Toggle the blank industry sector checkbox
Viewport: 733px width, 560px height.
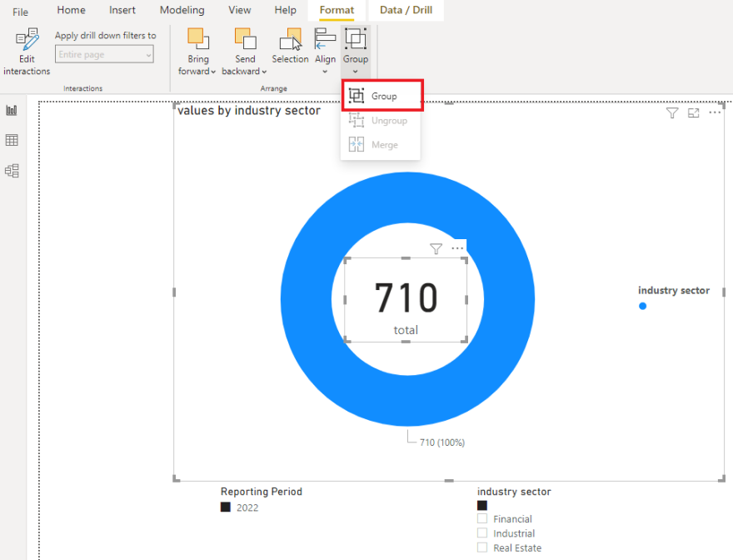[482, 505]
